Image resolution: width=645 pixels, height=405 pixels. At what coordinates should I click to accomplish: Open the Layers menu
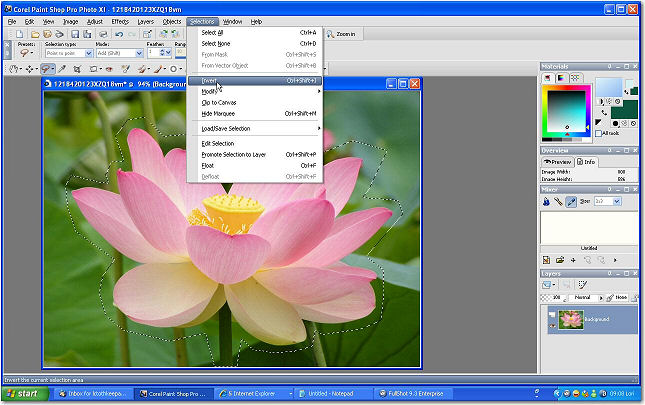[x=146, y=21]
